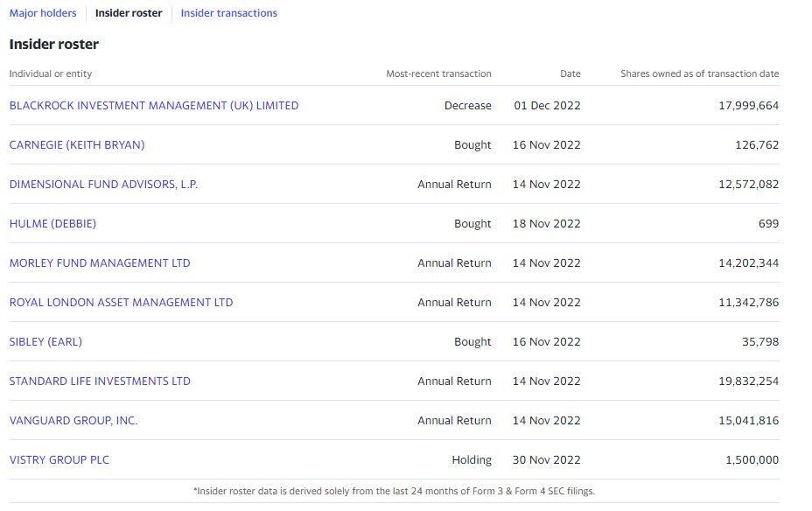812x511 pixels.
Task: Click '14 Nov 2022' in the Vanguard row
Action: pos(546,420)
